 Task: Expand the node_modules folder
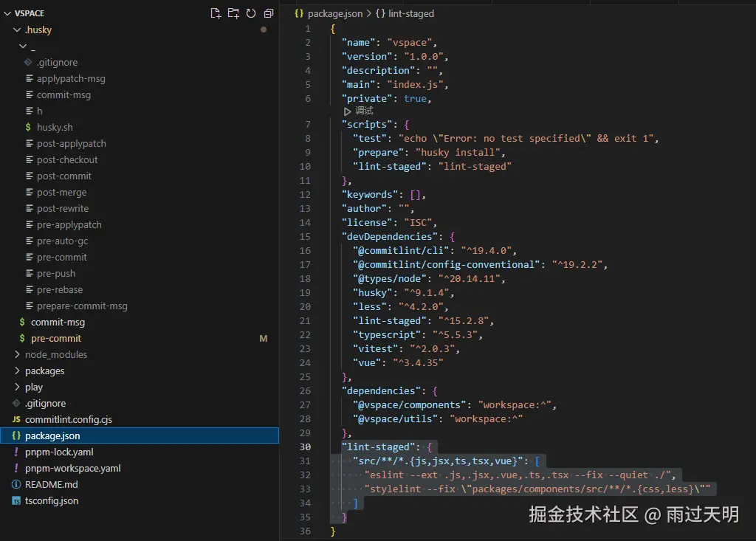point(17,354)
